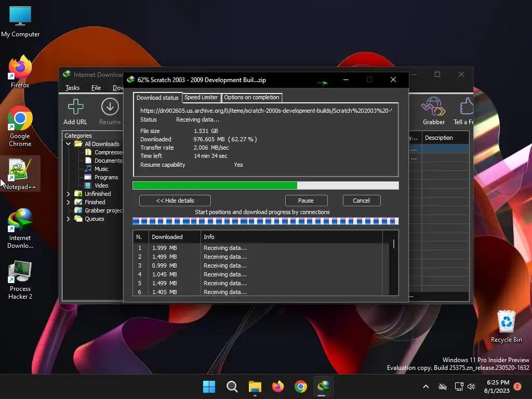Open My Computer desktop icon

[20, 21]
